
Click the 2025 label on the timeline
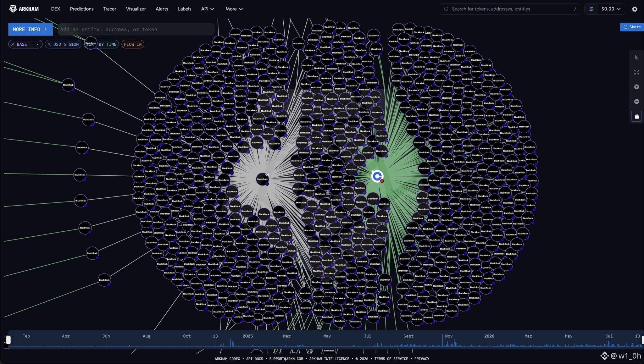[x=248, y=336]
